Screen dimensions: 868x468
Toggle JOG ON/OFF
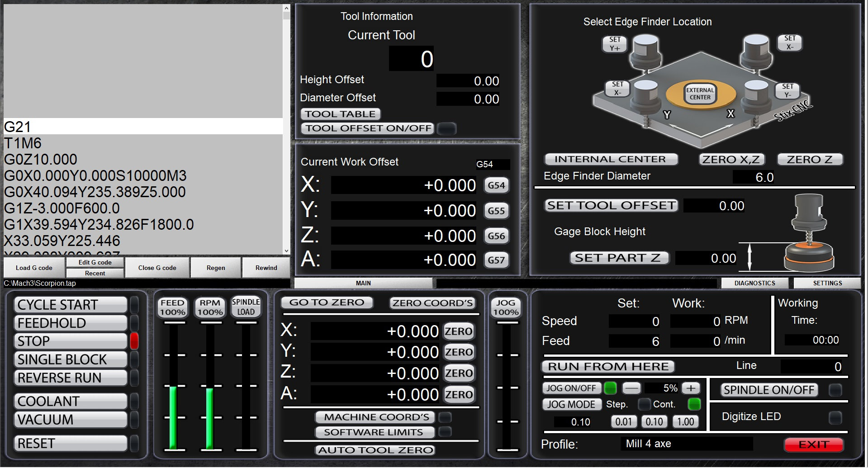571,388
